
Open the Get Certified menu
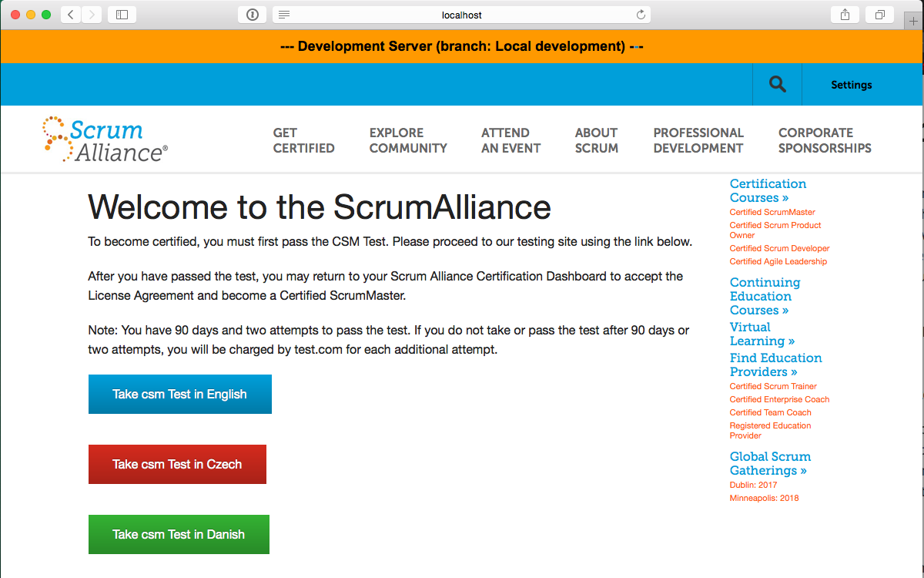pyautogui.click(x=303, y=140)
